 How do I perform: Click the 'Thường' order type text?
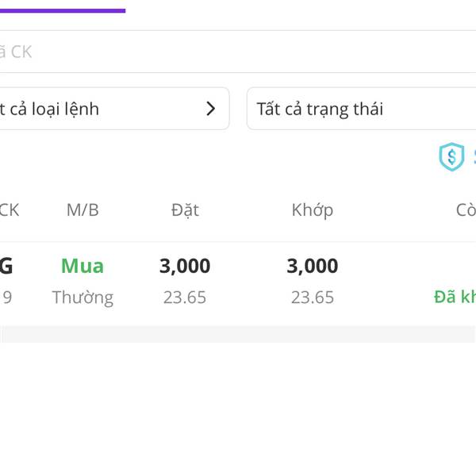tap(83, 297)
